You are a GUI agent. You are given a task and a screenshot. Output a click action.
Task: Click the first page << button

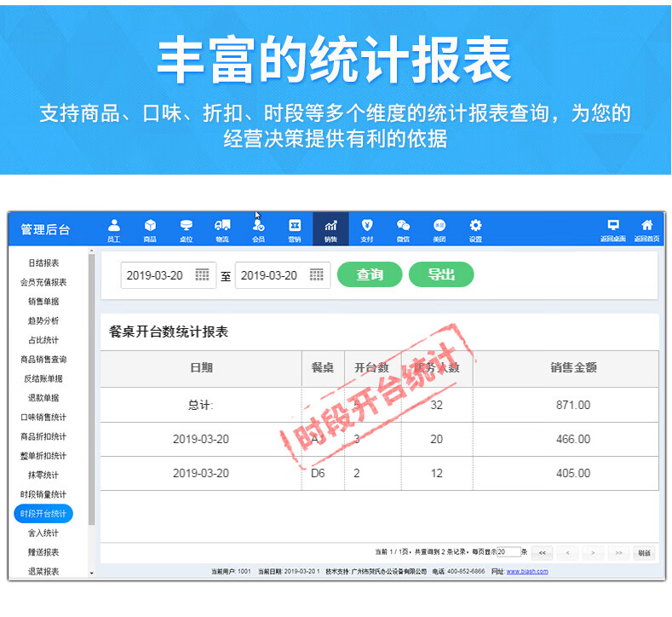(543, 553)
